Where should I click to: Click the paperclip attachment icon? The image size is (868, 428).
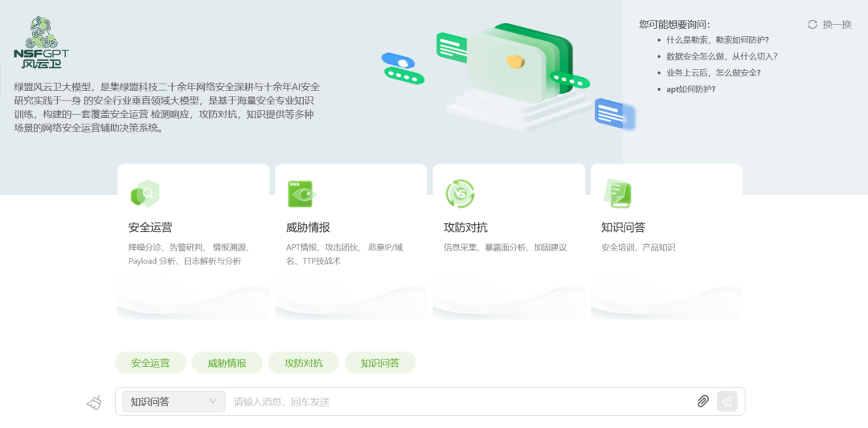tap(702, 402)
